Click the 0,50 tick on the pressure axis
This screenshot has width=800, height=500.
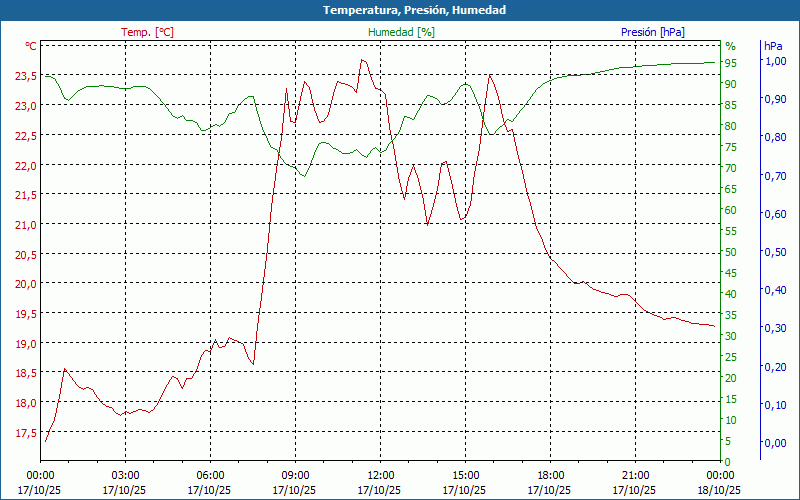coord(775,252)
